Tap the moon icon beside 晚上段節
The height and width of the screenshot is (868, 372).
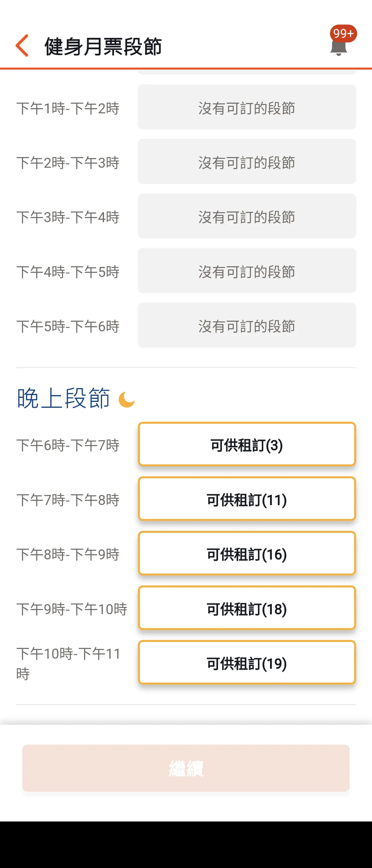coord(126,400)
